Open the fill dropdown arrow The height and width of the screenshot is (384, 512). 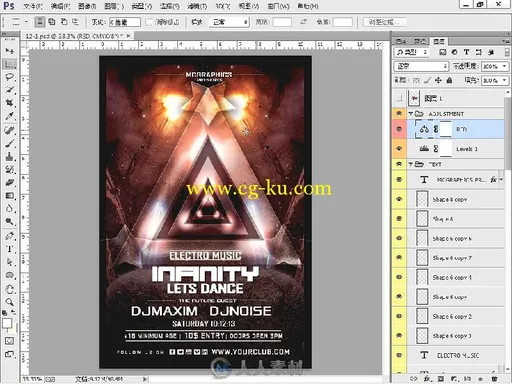tap(504, 80)
